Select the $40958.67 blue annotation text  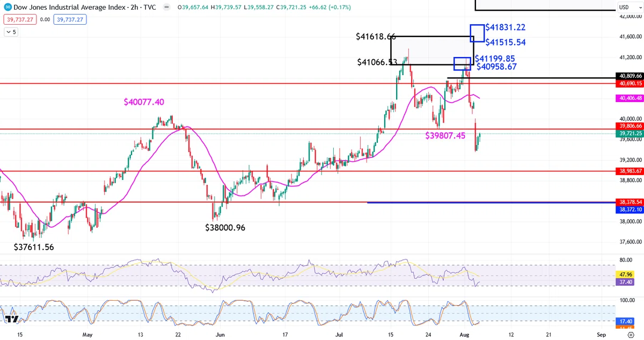click(496, 67)
